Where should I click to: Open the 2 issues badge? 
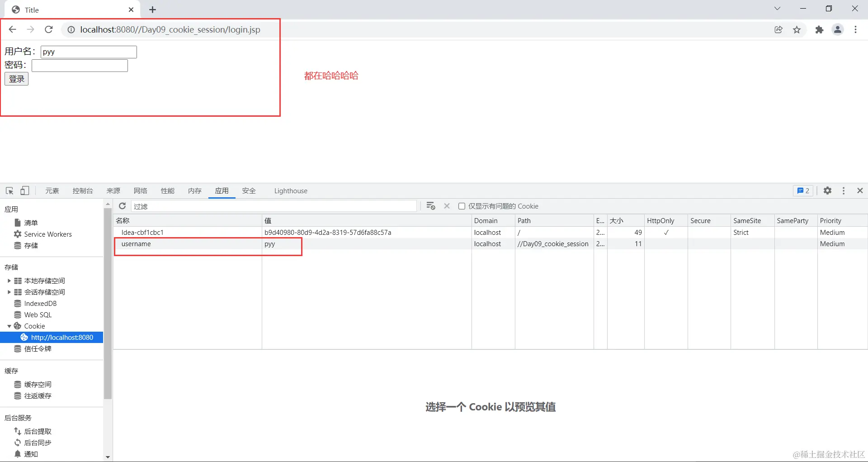click(803, 191)
